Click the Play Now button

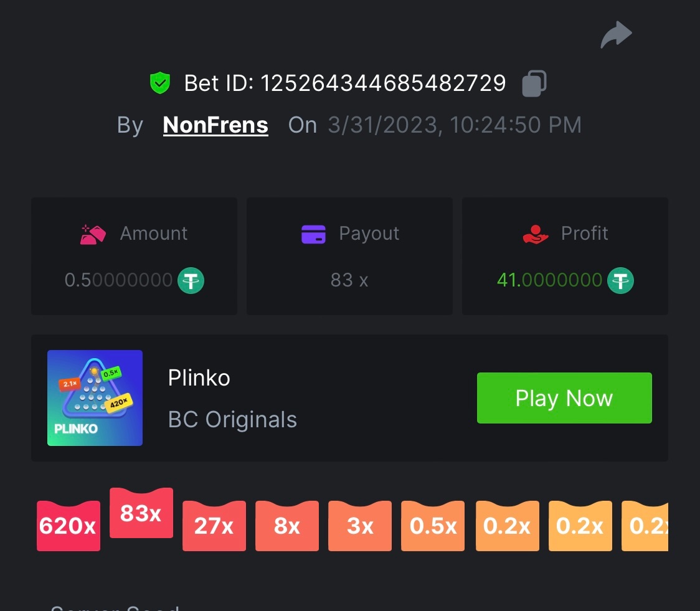[564, 397]
